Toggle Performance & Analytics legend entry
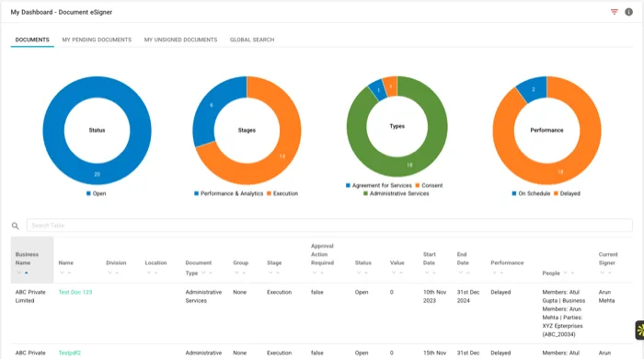 pyautogui.click(x=229, y=193)
